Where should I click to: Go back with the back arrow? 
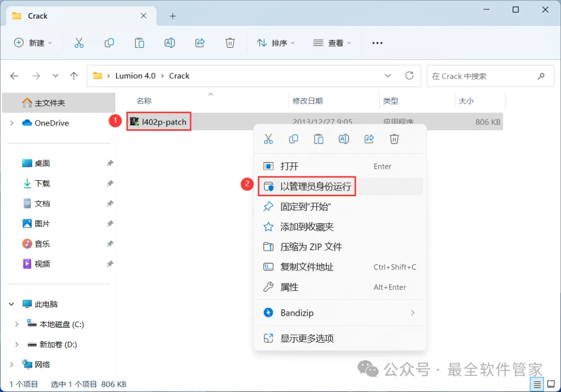coord(15,76)
